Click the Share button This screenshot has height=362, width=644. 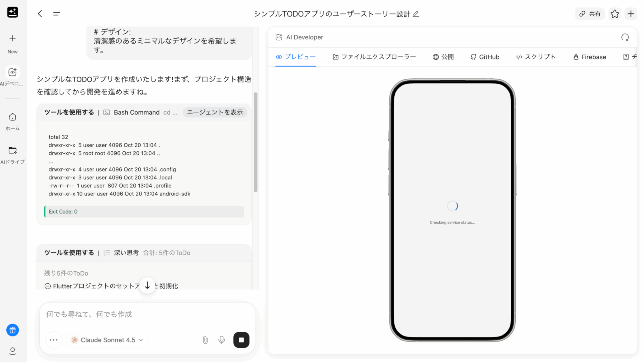click(x=590, y=14)
